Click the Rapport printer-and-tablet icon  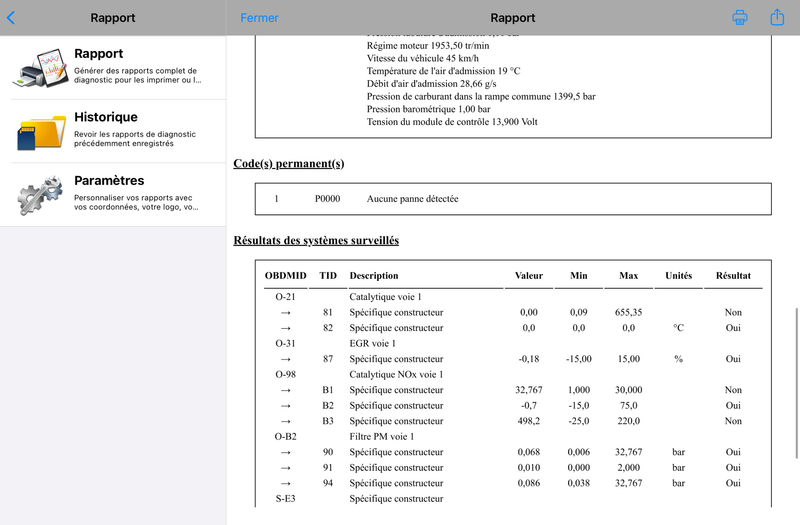40,68
